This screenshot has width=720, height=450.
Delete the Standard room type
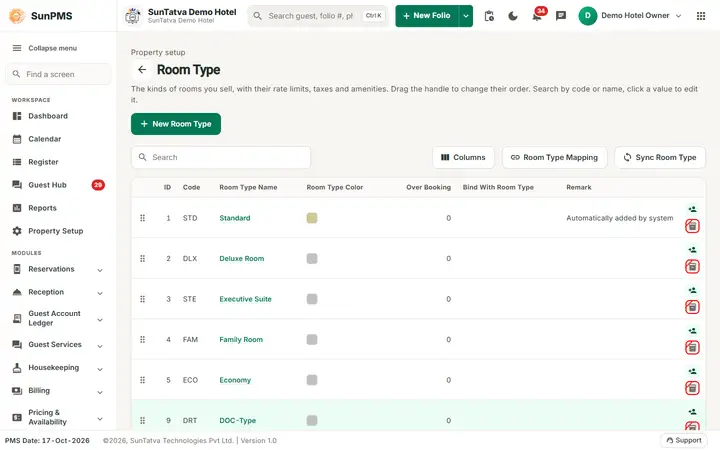tap(692, 226)
